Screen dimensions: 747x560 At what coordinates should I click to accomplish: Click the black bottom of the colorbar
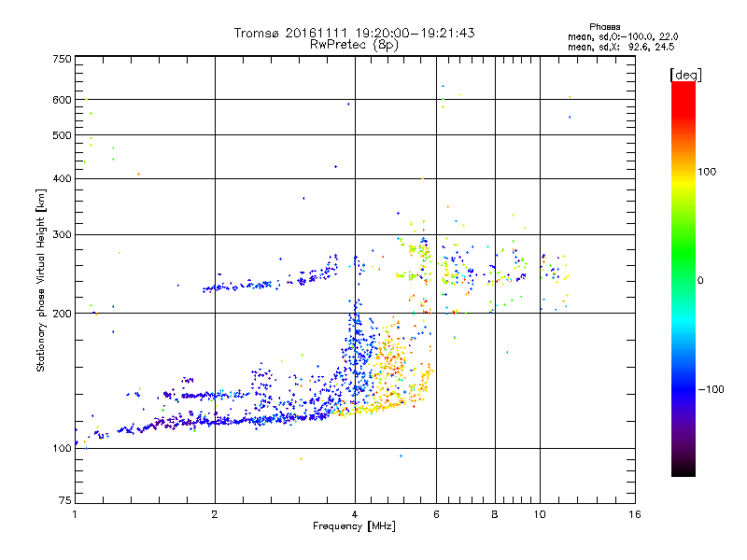click(684, 469)
